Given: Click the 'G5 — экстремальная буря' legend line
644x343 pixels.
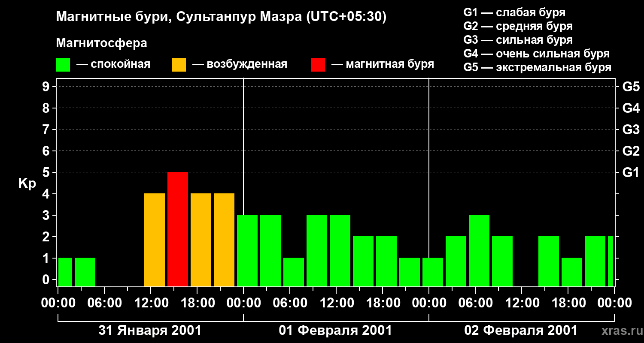Looking at the screenshot, I should pyautogui.click(x=538, y=68).
